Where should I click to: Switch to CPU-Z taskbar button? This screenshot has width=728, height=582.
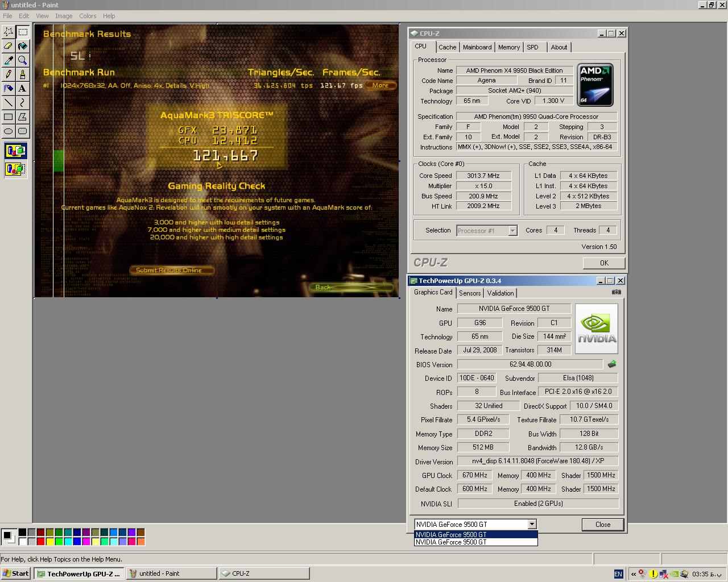tap(264, 573)
